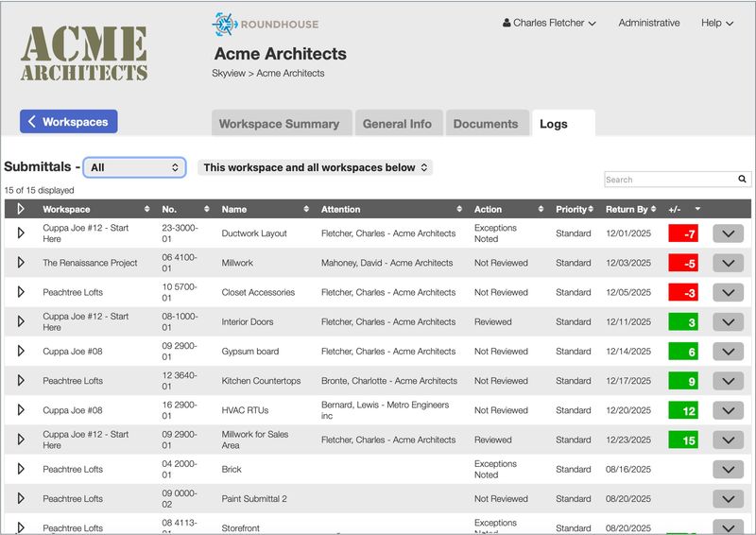Click the red -5 days indicator

[x=683, y=263]
